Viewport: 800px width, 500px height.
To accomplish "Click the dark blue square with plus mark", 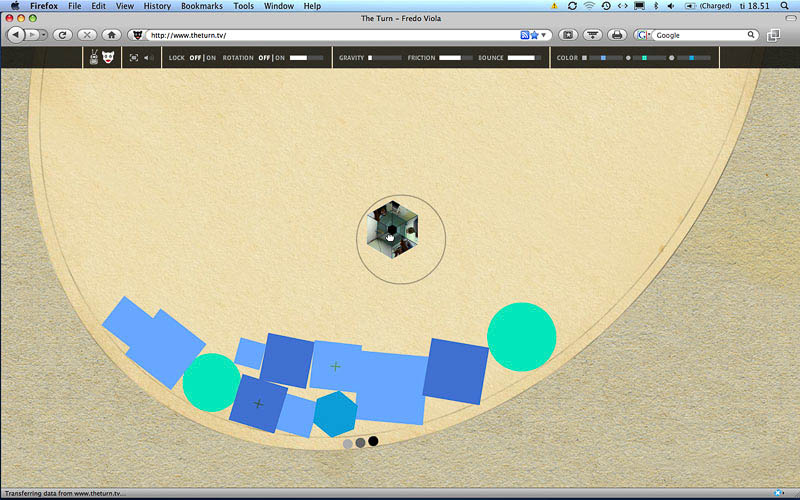I will pos(258,404).
